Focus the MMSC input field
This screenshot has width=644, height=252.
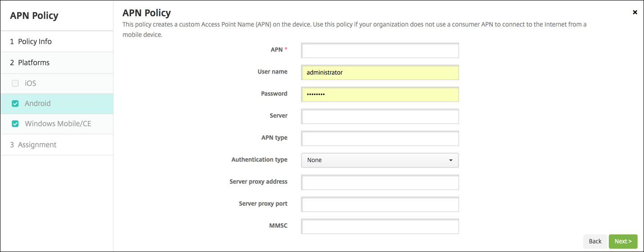[380, 226]
